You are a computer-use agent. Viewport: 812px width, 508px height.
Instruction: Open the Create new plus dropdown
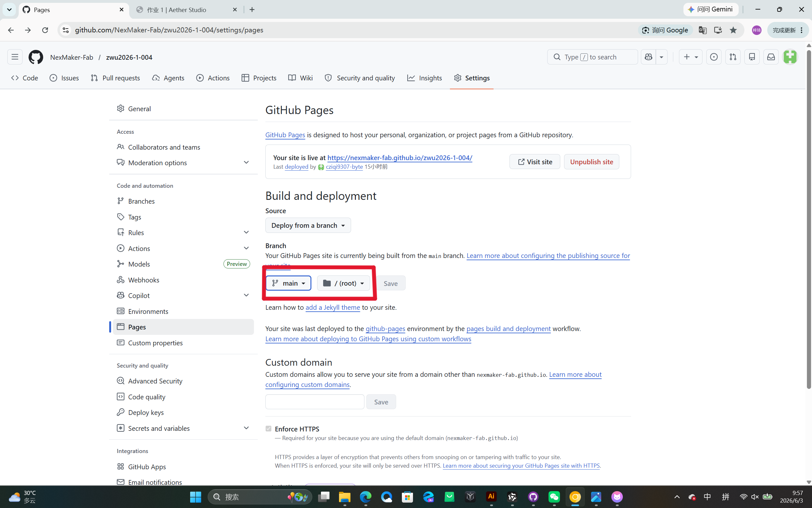point(690,57)
